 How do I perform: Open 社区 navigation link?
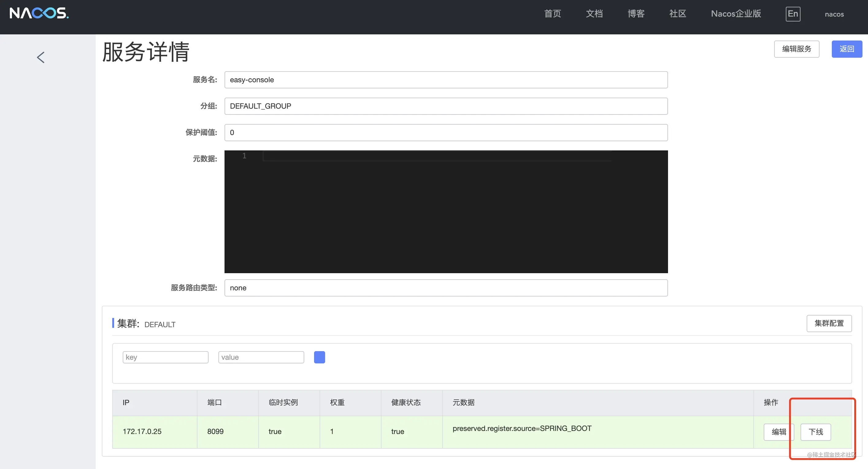pos(678,14)
